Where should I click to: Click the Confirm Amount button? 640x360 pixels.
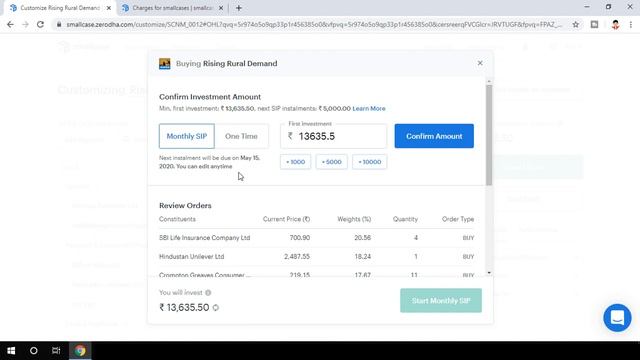pyautogui.click(x=434, y=136)
